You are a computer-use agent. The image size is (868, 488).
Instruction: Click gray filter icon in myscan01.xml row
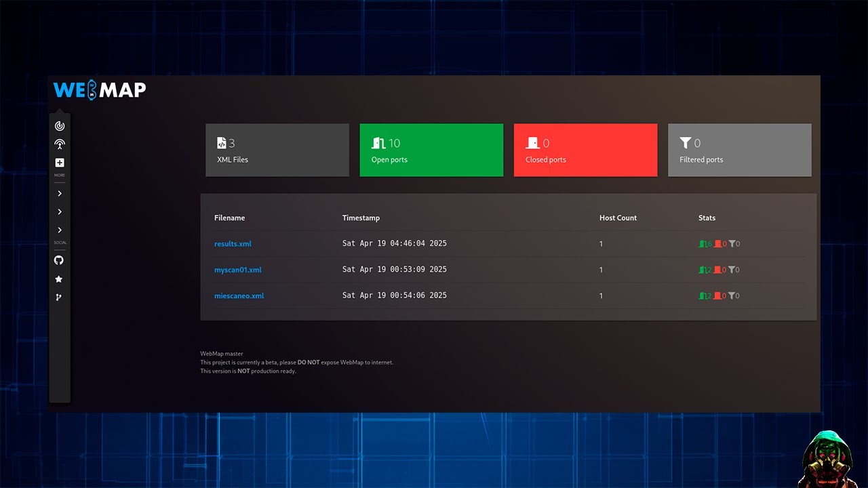click(x=732, y=270)
